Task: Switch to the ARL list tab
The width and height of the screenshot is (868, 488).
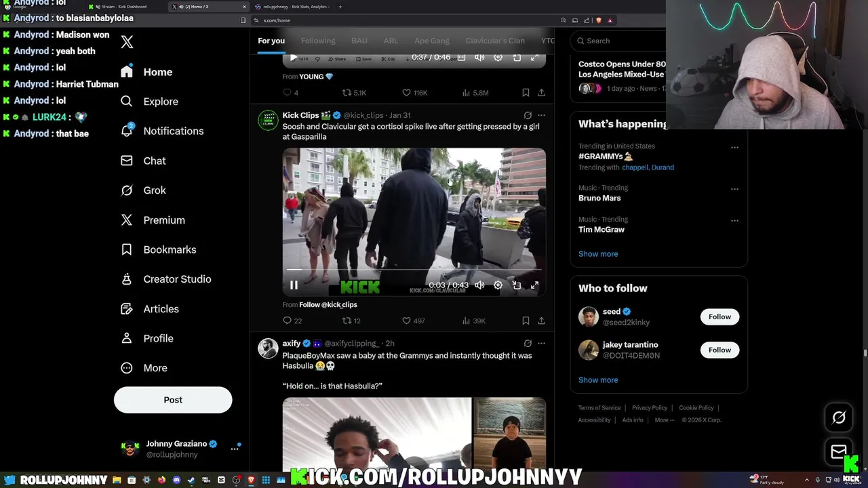Action: 391,41
